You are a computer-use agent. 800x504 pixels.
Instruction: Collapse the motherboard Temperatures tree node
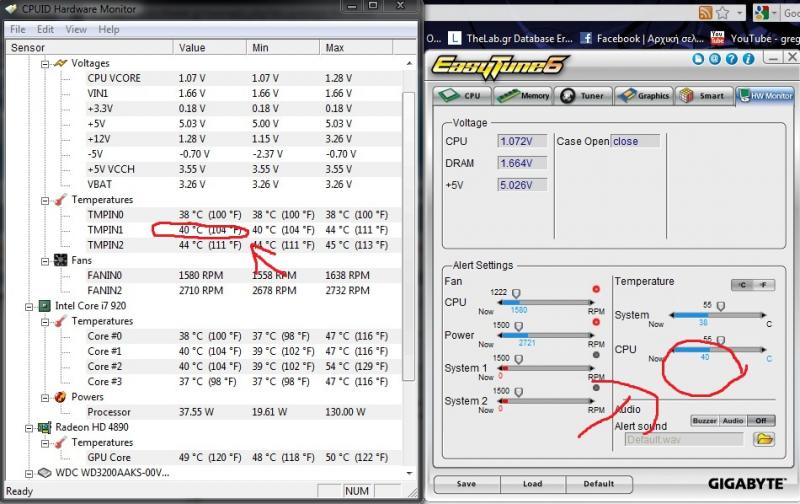(45, 200)
